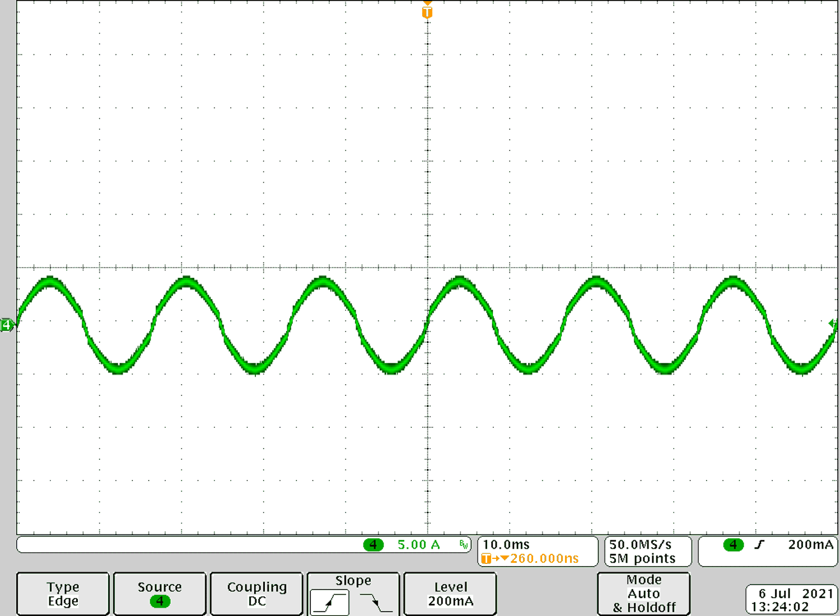Open the trigger Source 4 selector
The image size is (840, 616).
point(159,594)
